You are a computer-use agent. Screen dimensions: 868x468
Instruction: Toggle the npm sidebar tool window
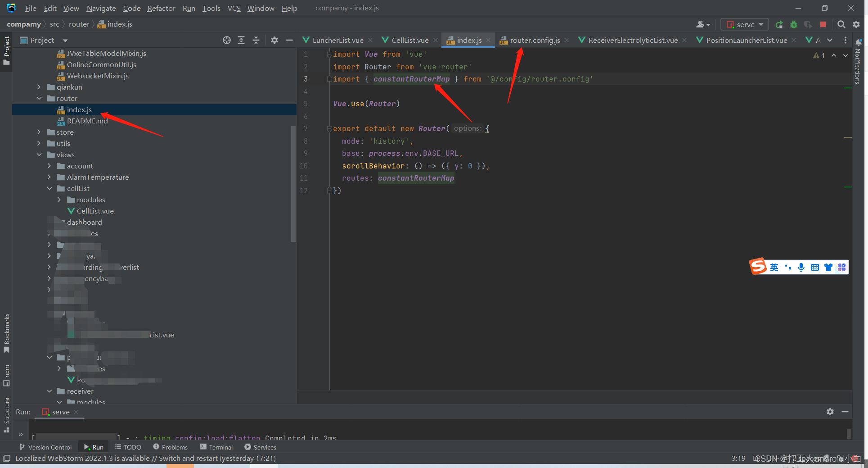coord(6,375)
